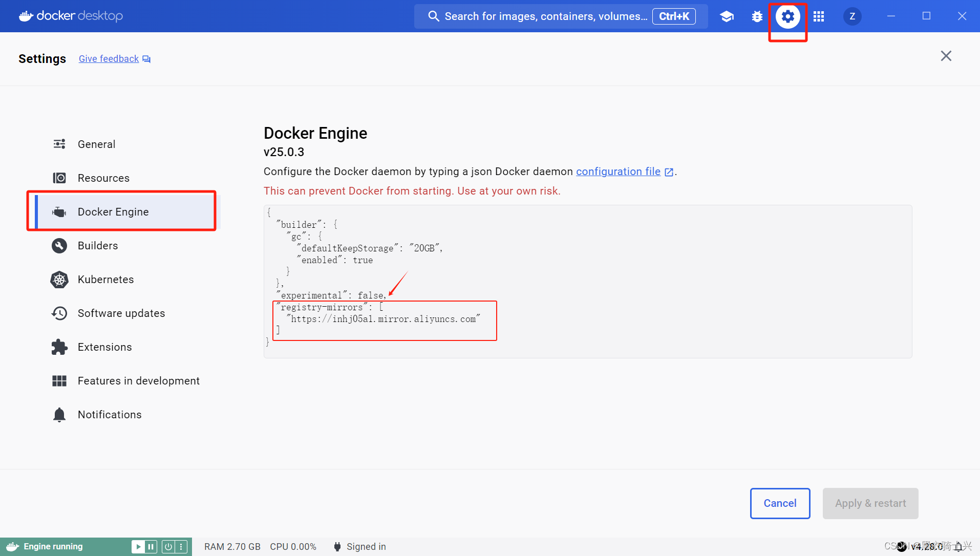980x556 pixels.
Task: Close the Settings panel
Action: tap(946, 56)
